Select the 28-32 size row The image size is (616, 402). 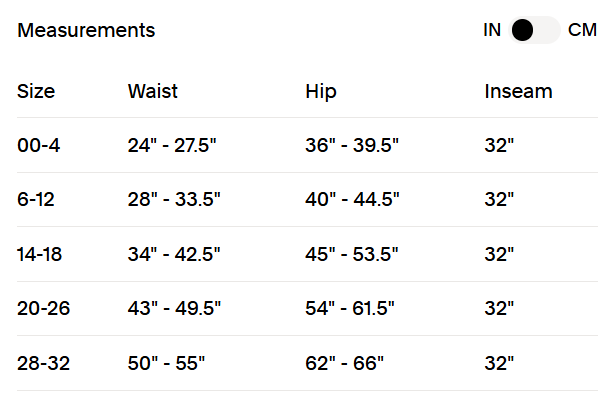[x=307, y=363]
